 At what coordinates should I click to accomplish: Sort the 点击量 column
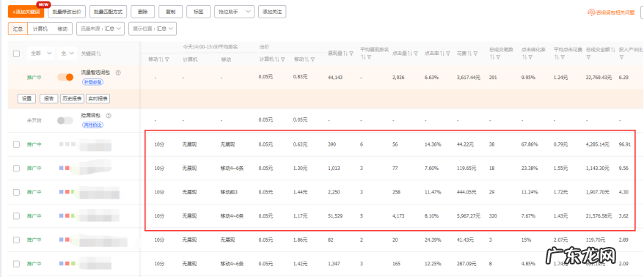tap(409, 53)
